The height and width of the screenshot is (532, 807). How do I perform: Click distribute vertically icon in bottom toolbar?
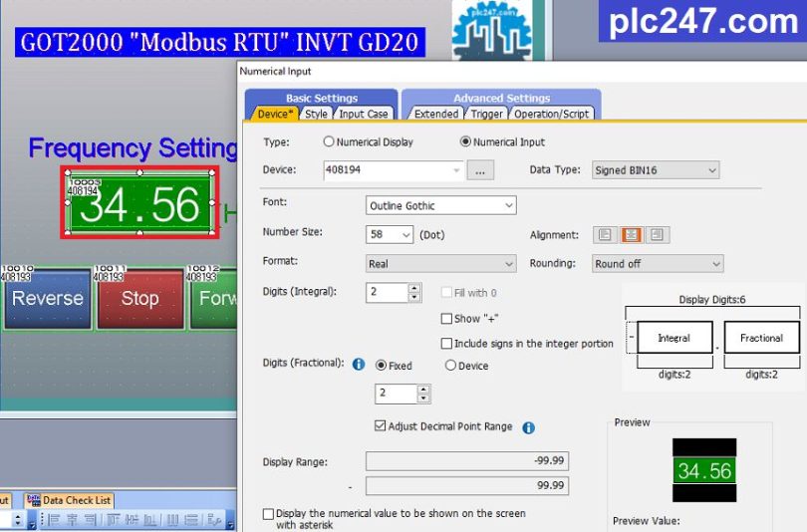pos(191,520)
